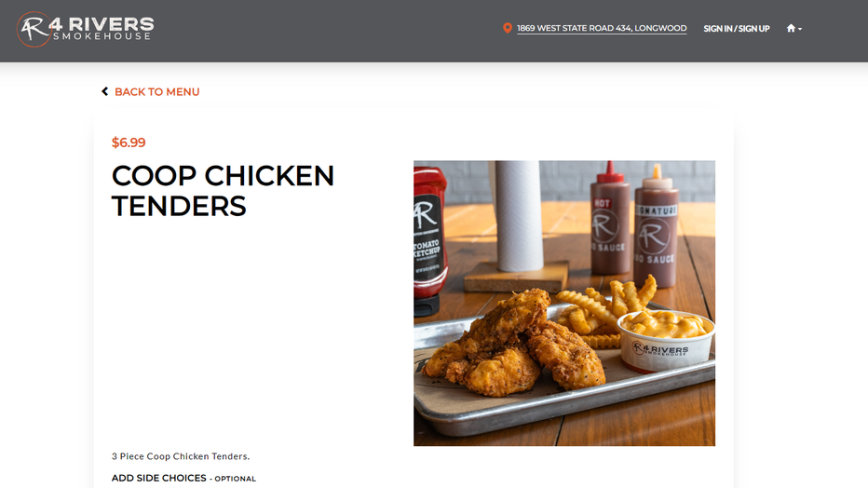
Task: Click the Optional label next to side choices
Action: pos(236,479)
